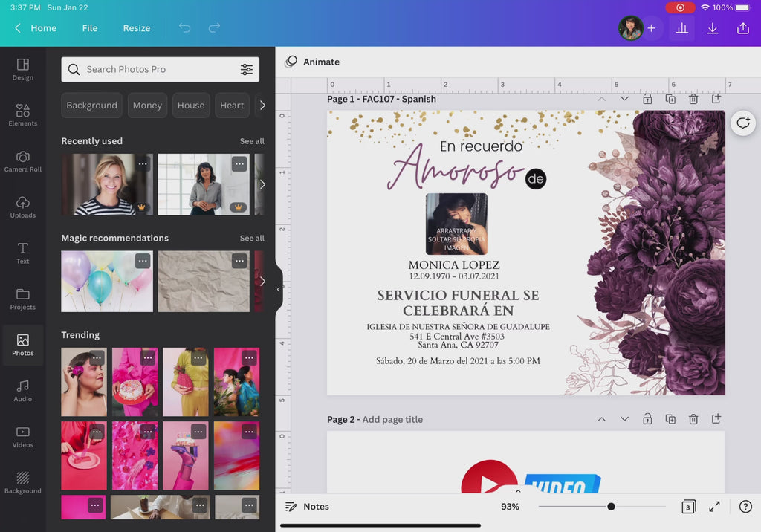The height and width of the screenshot is (532, 761).
Task: Open options on woman by window photo
Action: pos(239,164)
